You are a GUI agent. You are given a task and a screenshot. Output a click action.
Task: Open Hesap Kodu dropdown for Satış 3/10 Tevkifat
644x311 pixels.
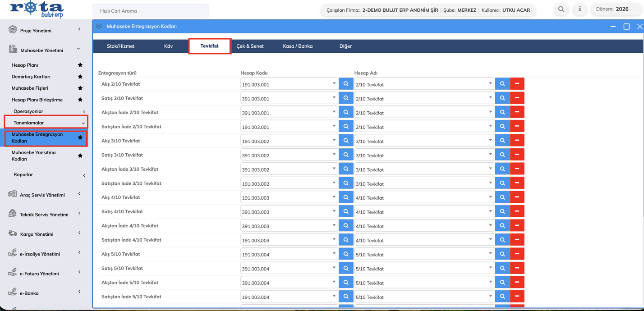tap(334, 155)
